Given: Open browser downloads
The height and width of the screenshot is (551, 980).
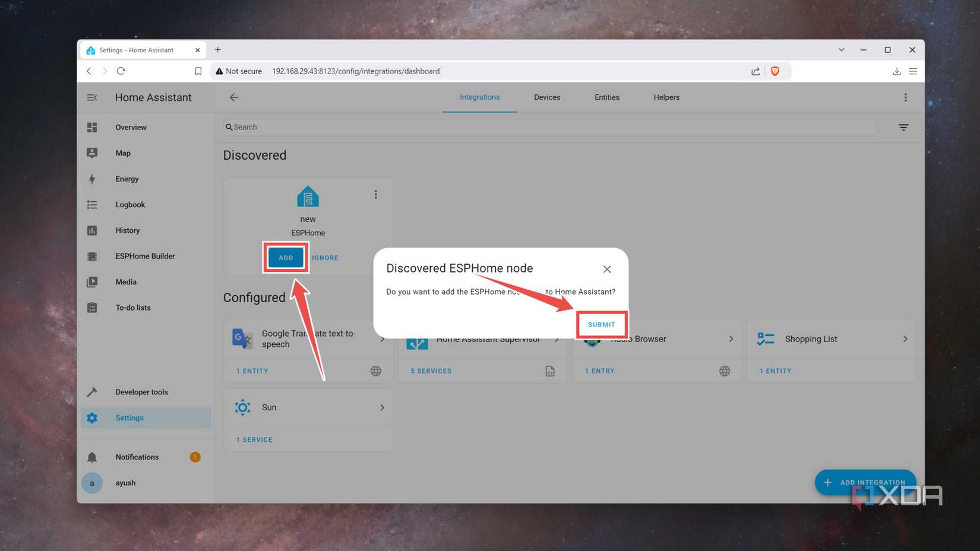Looking at the screenshot, I should [897, 71].
